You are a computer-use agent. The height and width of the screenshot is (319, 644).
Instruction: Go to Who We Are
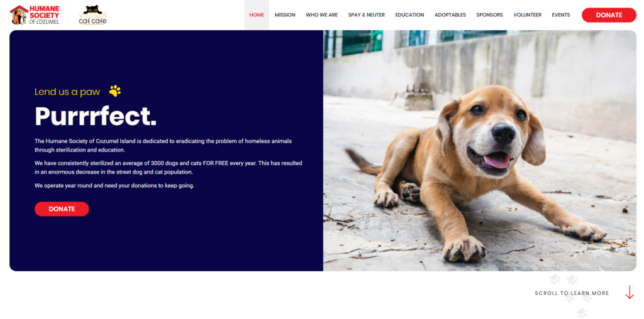tap(321, 15)
